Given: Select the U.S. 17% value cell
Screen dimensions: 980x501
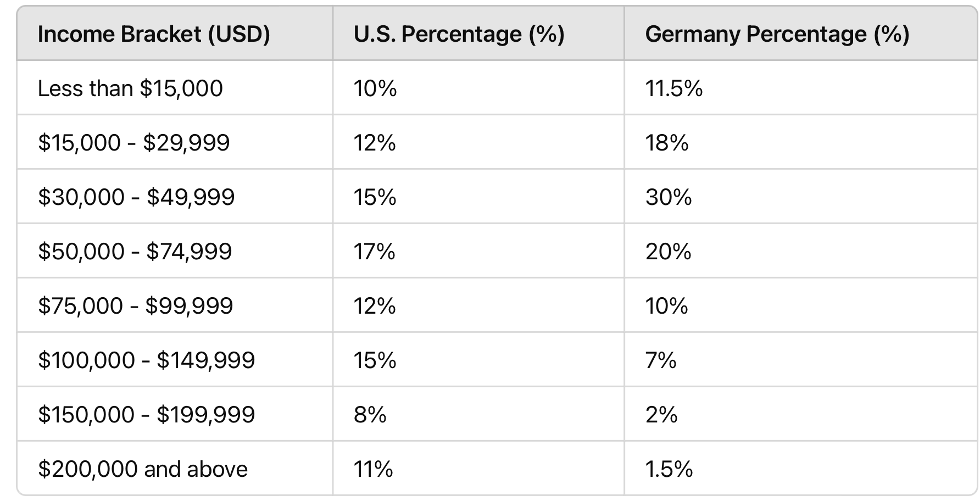Looking at the screenshot, I should (374, 252).
